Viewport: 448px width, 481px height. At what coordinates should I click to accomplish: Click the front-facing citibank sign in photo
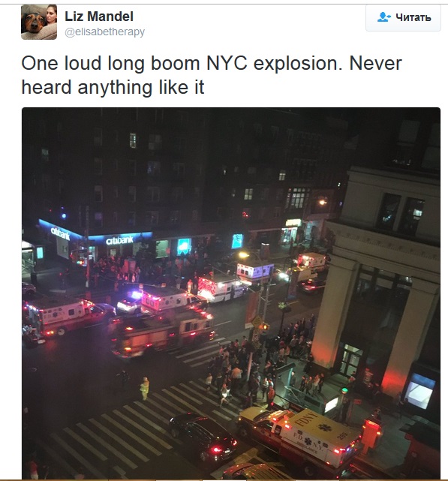[x=119, y=240]
